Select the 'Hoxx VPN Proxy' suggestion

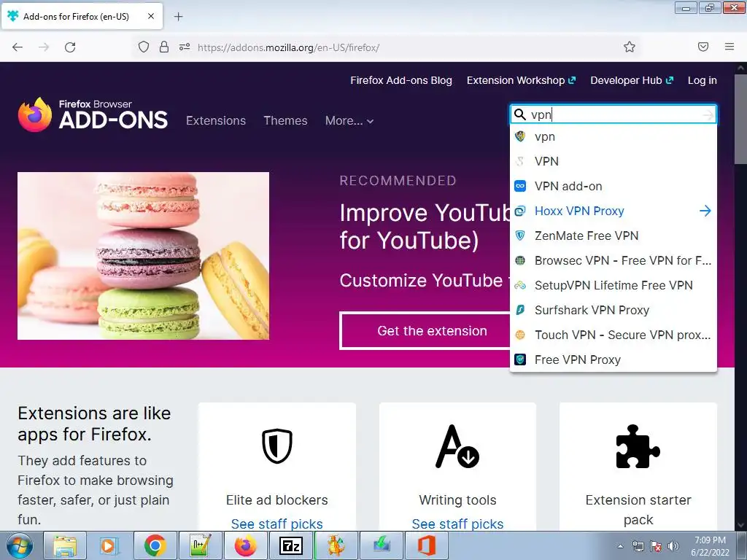613,211
